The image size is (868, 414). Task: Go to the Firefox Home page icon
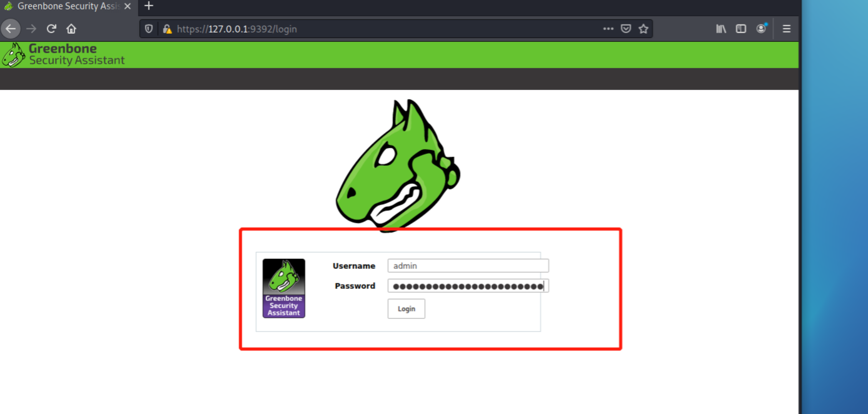coord(71,29)
